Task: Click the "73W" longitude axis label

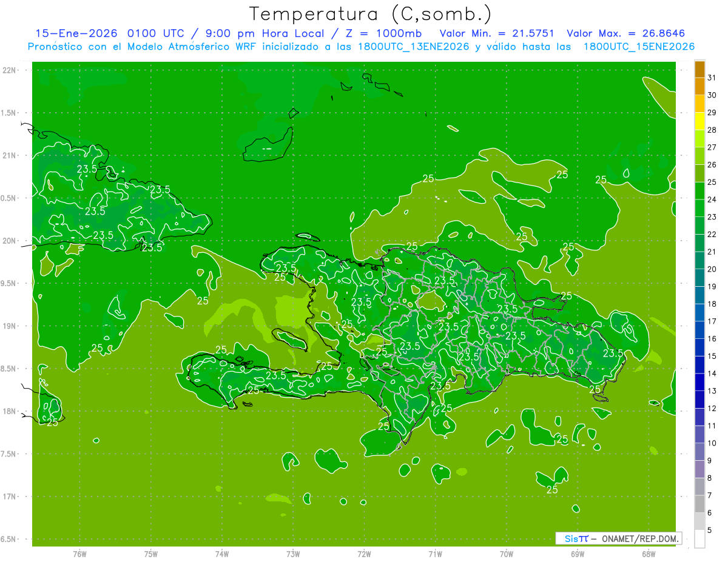Action: point(293,554)
